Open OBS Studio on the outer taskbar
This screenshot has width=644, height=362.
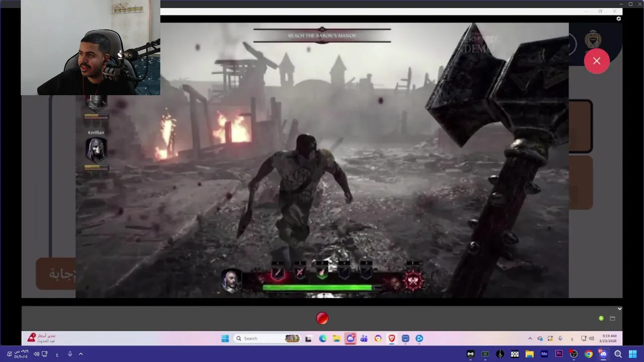574,354
